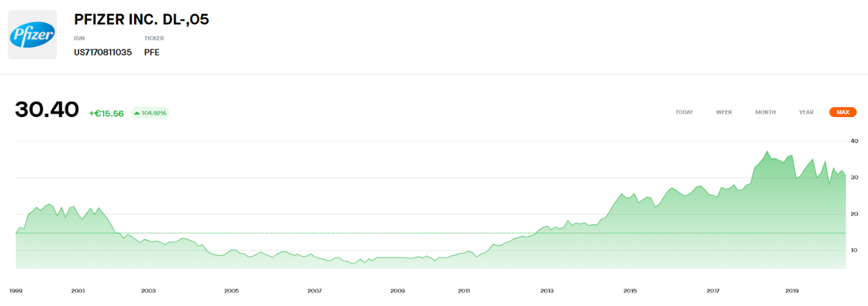This screenshot has width=868, height=306.
Task: Click the 2009 x-axis label
Action: 398,291
